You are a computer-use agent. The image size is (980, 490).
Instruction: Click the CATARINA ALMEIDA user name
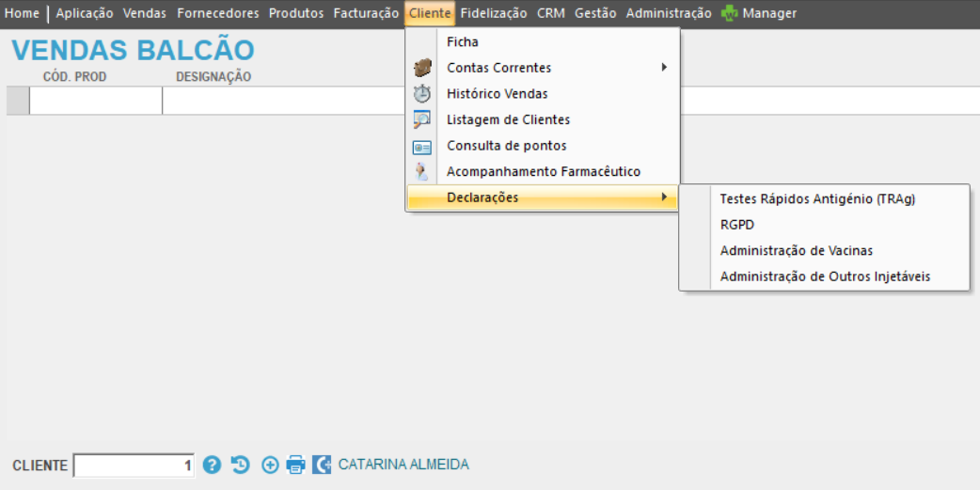pos(403,465)
